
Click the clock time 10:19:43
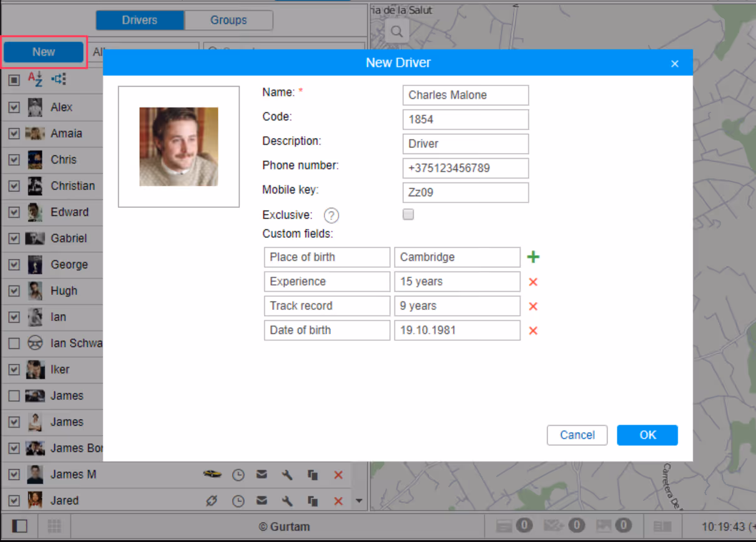click(x=724, y=527)
